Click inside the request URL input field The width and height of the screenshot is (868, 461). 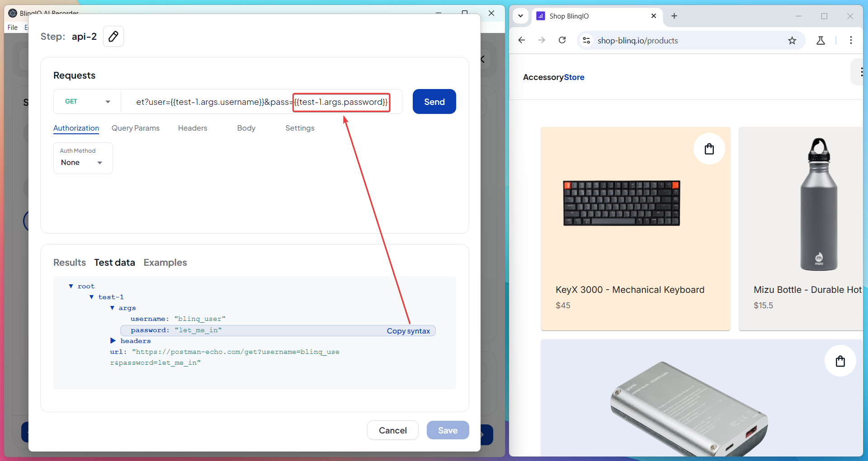[226, 102]
